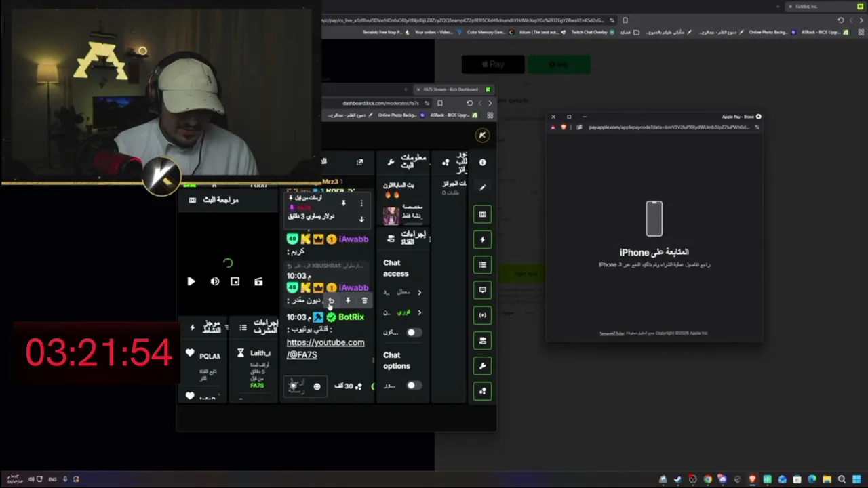Pin the hovered iAwabb chat message
The height and width of the screenshot is (488, 868).
(348, 301)
